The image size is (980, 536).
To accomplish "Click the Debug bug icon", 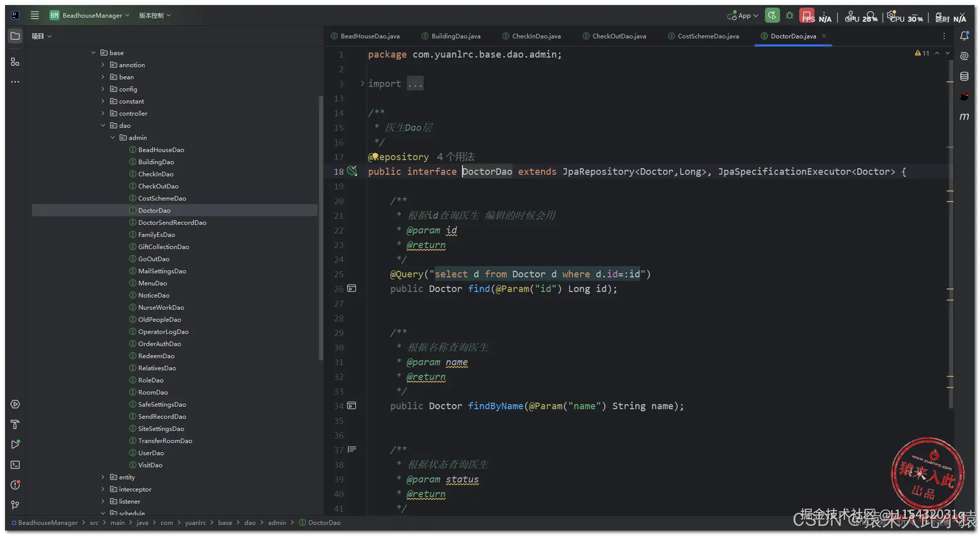I will tap(790, 16).
